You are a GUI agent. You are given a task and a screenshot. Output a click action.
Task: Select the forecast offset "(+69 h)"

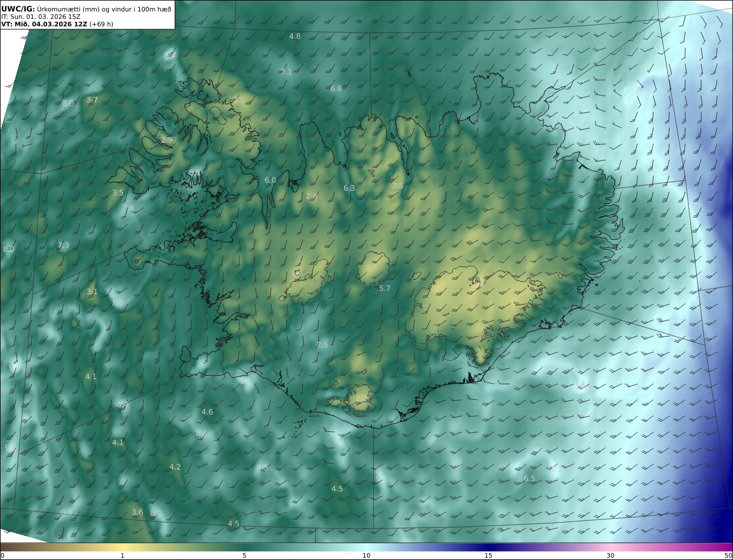pyautogui.click(x=101, y=25)
